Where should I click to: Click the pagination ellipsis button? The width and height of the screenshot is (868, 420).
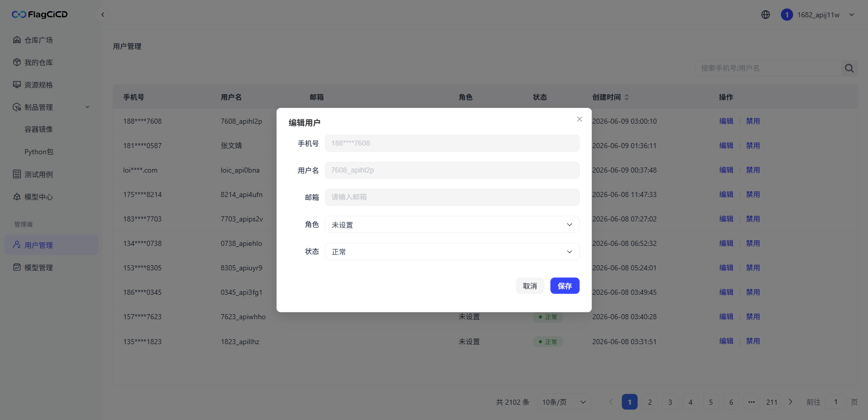(x=752, y=402)
